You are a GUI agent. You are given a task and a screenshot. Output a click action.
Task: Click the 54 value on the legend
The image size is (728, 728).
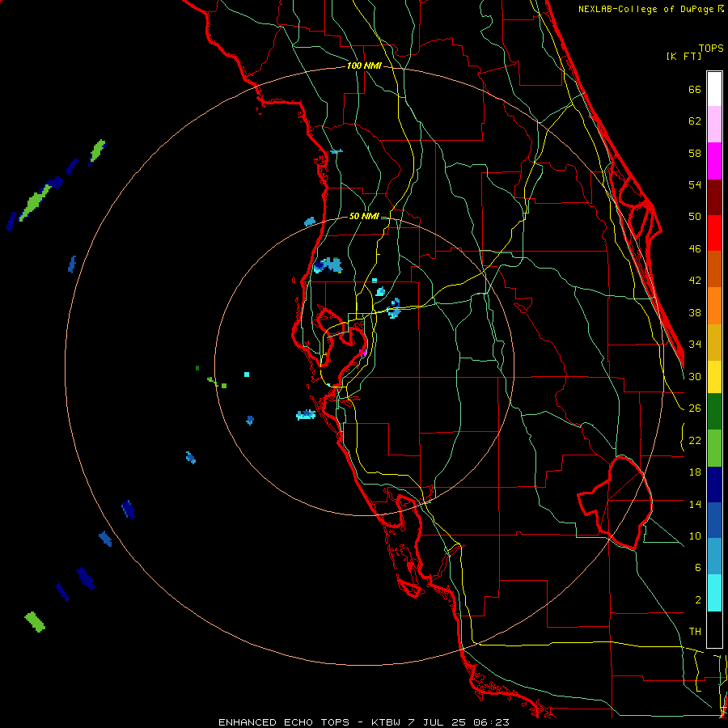[x=695, y=184]
